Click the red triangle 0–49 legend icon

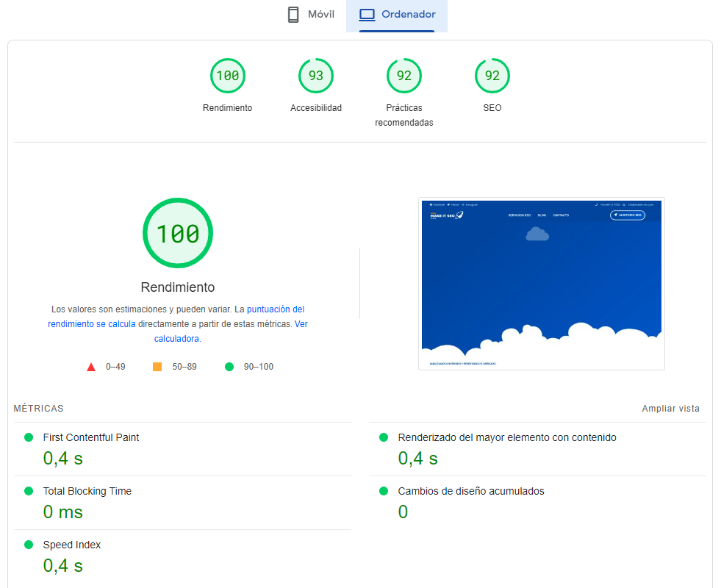[x=91, y=367]
